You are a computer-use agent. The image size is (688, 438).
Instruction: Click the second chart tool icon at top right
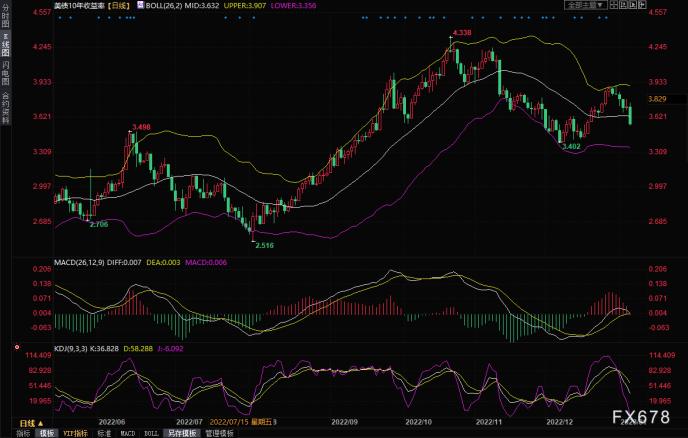(624, 5)
